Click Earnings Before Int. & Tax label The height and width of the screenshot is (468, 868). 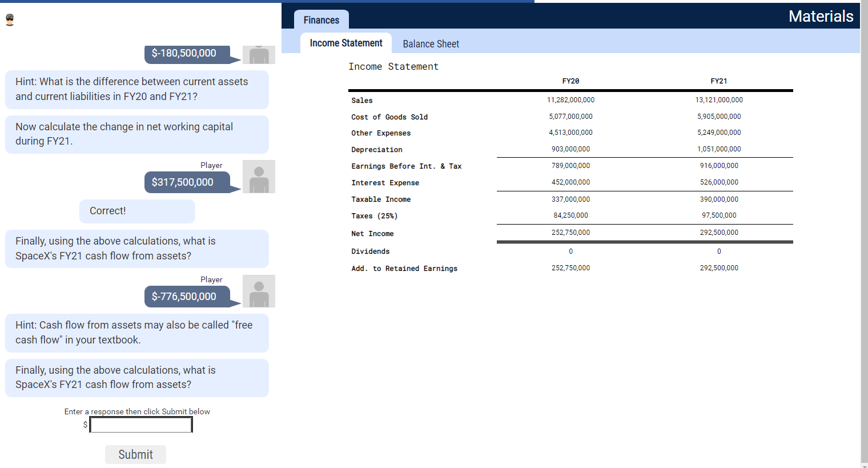pos(407,166)
